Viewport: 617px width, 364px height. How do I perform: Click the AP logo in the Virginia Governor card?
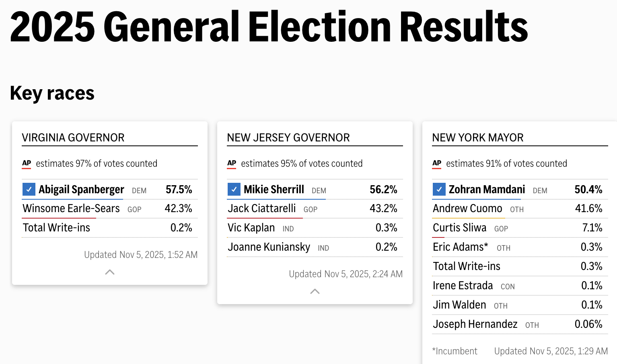[26, 164]
